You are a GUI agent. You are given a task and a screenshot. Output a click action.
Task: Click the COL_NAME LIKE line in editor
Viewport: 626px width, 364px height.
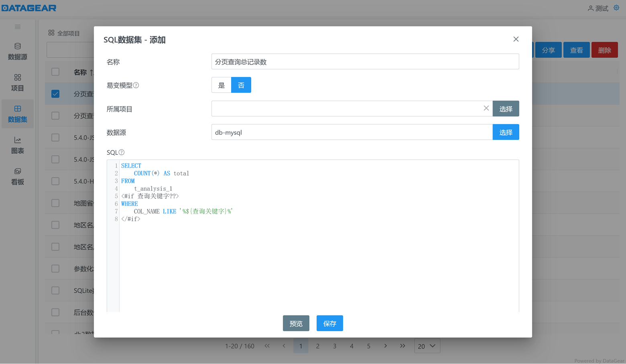[183, 211]
